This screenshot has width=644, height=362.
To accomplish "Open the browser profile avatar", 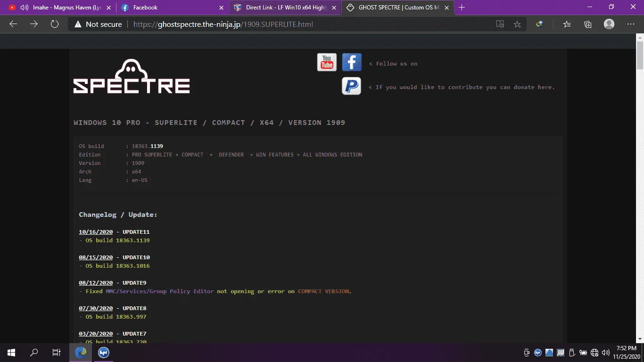I will pos(609,25).
